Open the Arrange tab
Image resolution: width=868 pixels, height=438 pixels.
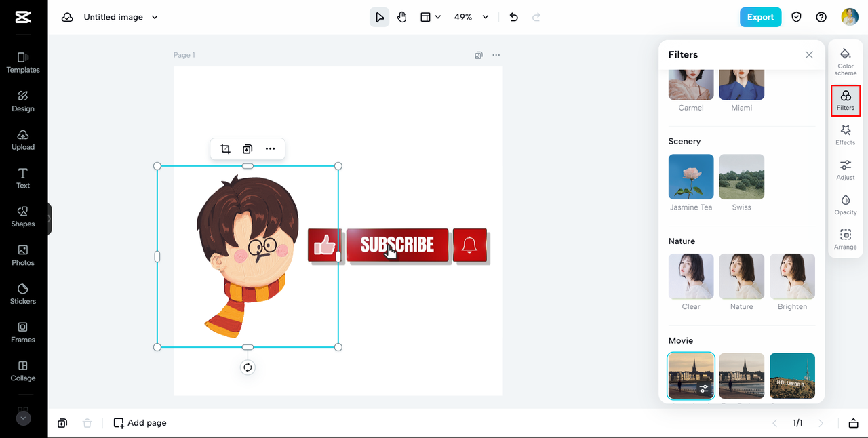point(846,239)
